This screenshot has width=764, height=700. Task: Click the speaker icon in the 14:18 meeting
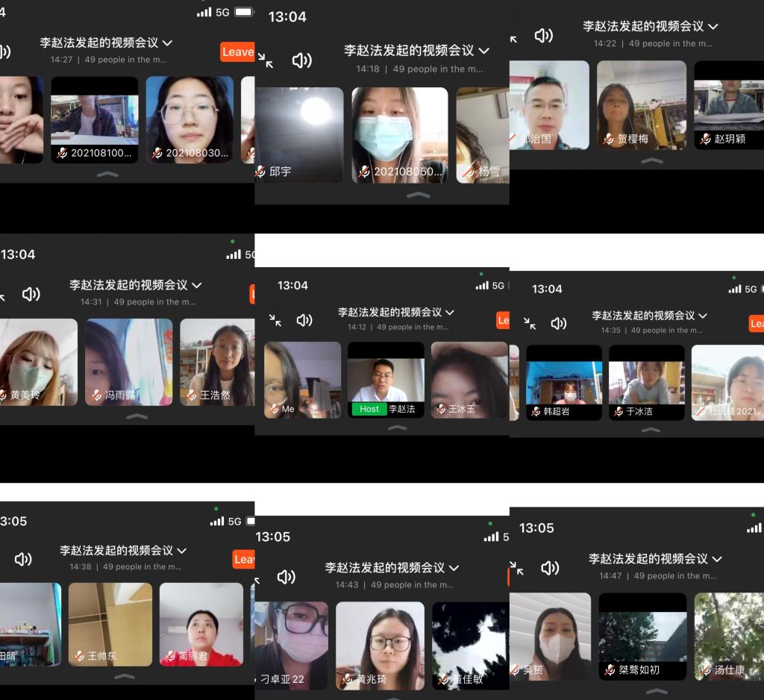pyautogui.click(x=301, y=60)
